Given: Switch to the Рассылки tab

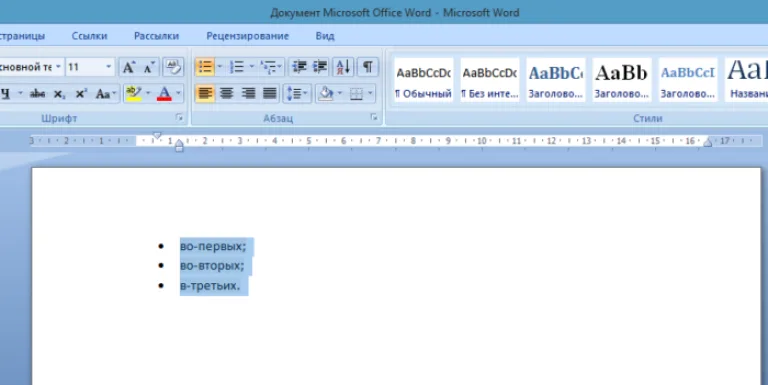Looking at the screenshot, I should (156, 36).
